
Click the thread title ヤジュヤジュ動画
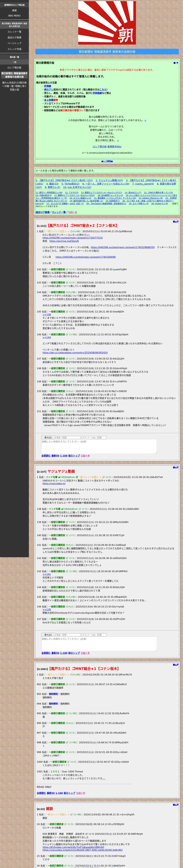click(61, 471)
